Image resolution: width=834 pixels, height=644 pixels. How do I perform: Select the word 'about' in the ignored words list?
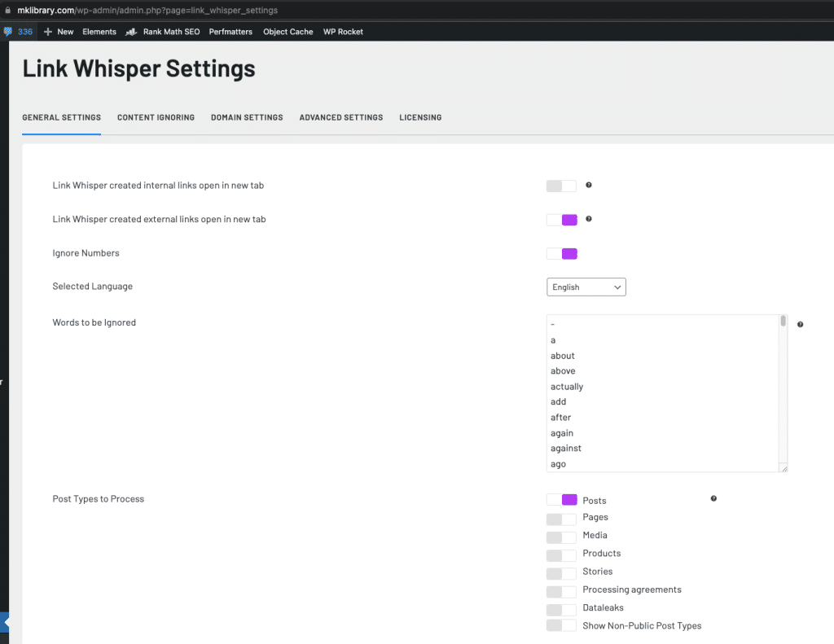click(563, 355)
